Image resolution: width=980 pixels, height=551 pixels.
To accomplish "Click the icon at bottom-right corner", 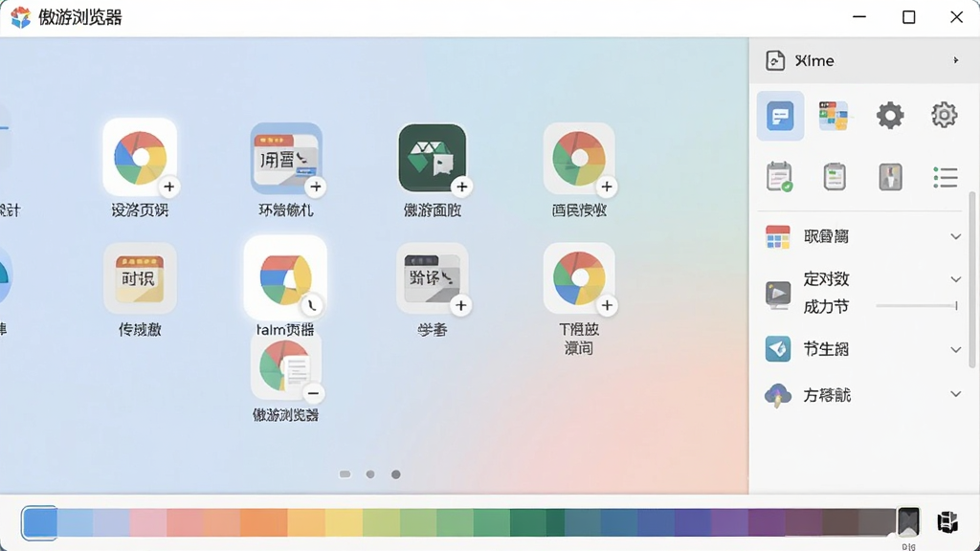I will coord(947,521).
